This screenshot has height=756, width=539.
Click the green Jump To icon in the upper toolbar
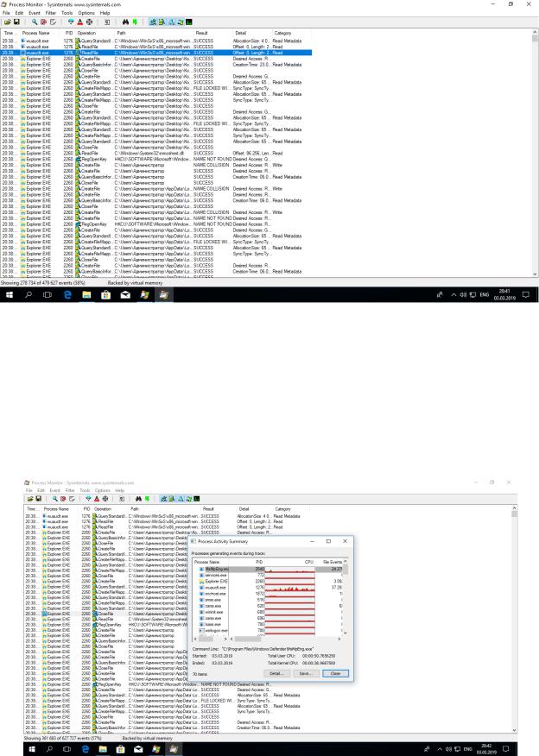click(135, 22)
